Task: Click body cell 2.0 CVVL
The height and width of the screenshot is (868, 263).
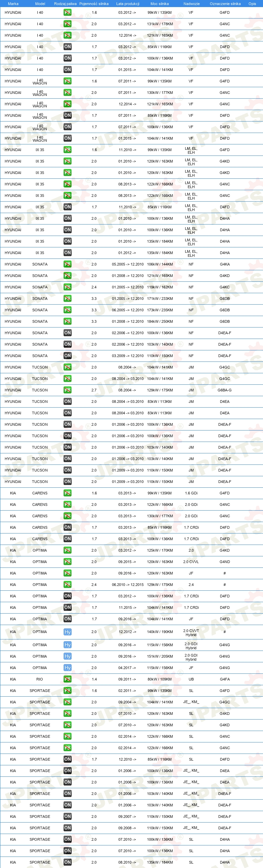Action: [191, 562]
